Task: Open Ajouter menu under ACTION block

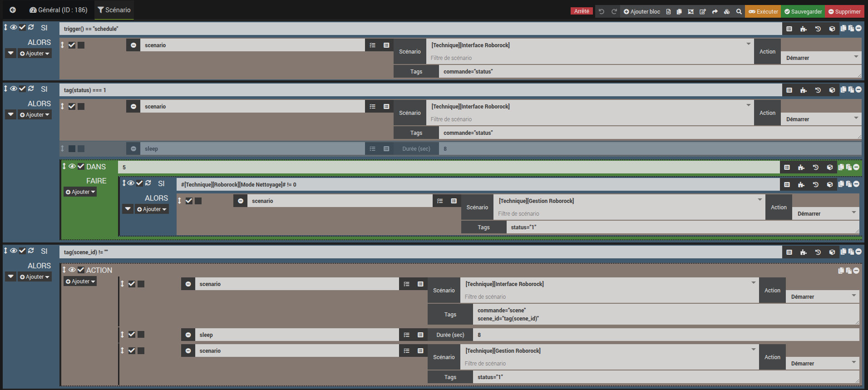Action: (80, 281)
